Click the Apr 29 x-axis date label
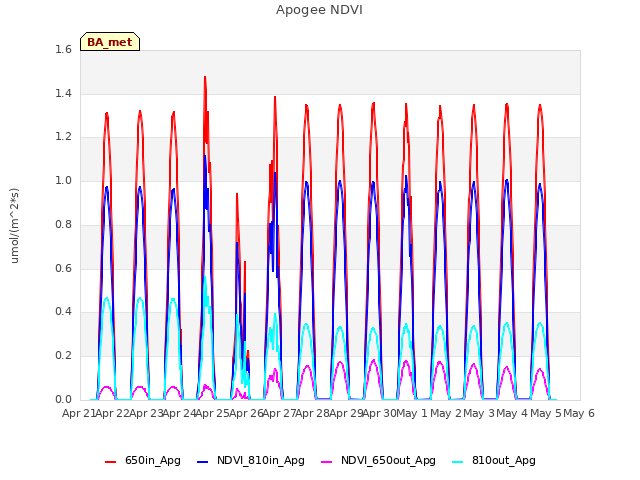Screen dimensions: 640x480 tap(346, 413)
